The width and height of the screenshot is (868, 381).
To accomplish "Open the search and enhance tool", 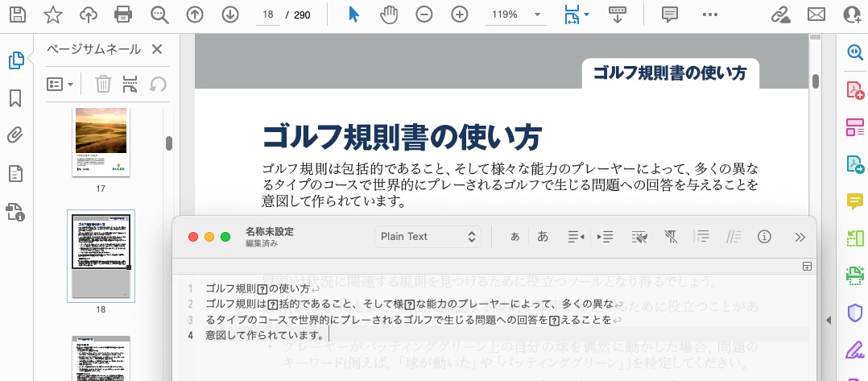I will coord(855,52).
